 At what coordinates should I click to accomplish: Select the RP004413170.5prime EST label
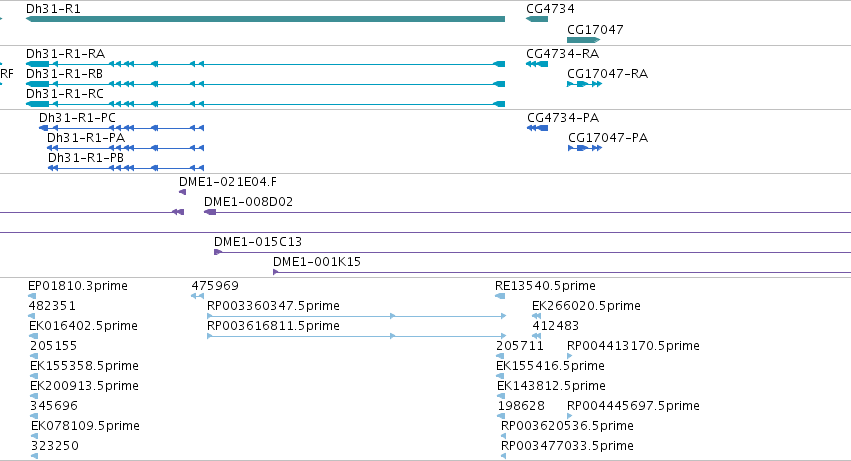point(633,345)
